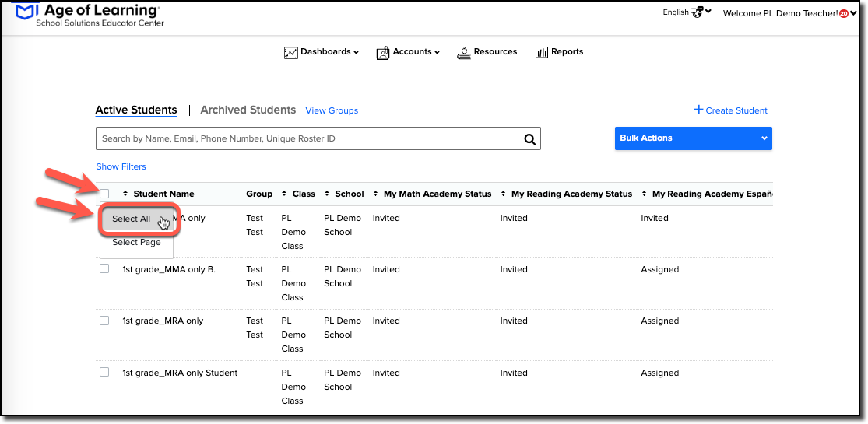Viewport: 868px width, 424px height.
Task: Click the 1st grade_MRA only name
Action: (163, 321)
